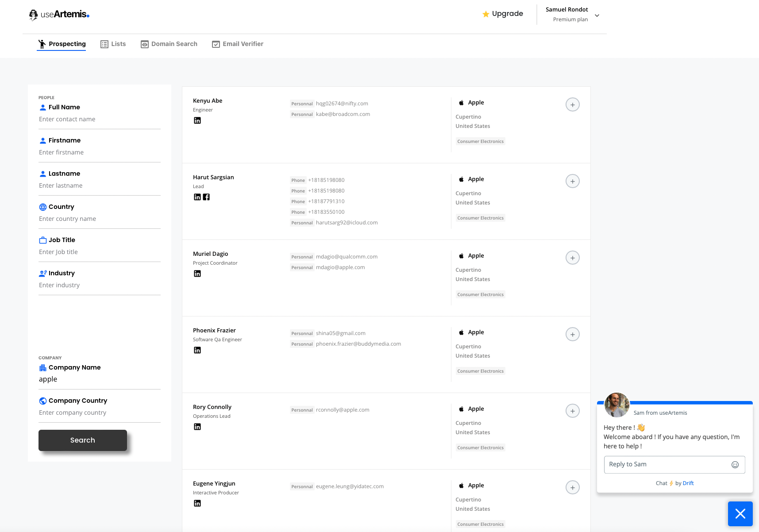Open Eugene Yingjun's LinkedIn icon
This screenshot has height=532, width=759.
[x=197, y=503]
